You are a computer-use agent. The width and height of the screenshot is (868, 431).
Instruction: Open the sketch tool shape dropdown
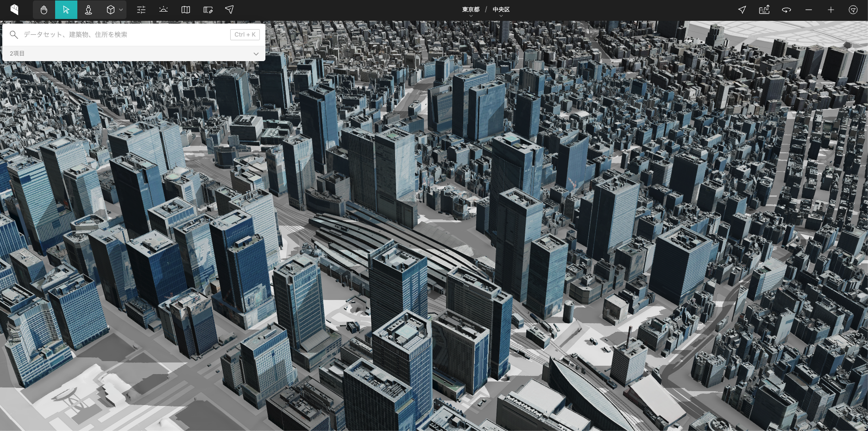(121, 10)
